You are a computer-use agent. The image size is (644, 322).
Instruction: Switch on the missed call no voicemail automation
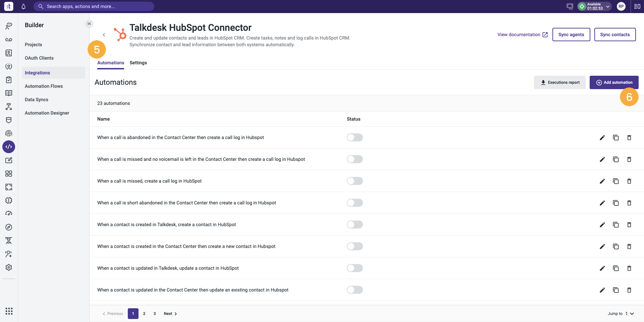click(x=355, y=159)
